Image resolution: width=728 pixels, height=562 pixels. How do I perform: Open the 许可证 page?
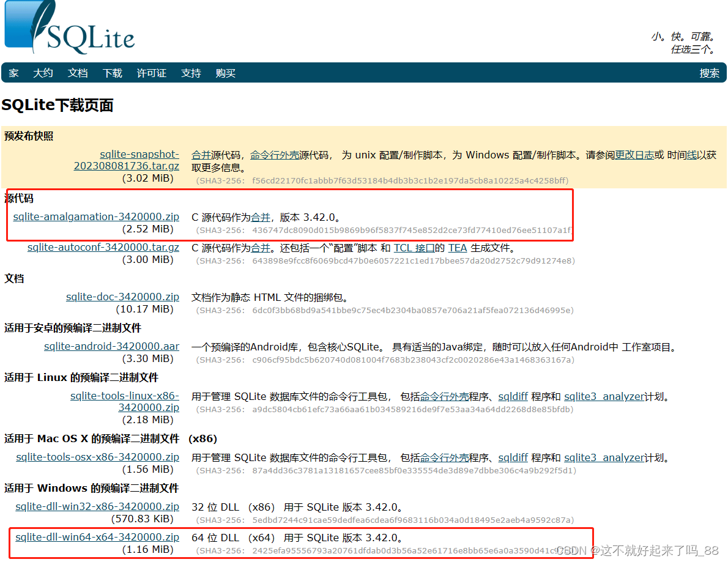pos(151,73)
